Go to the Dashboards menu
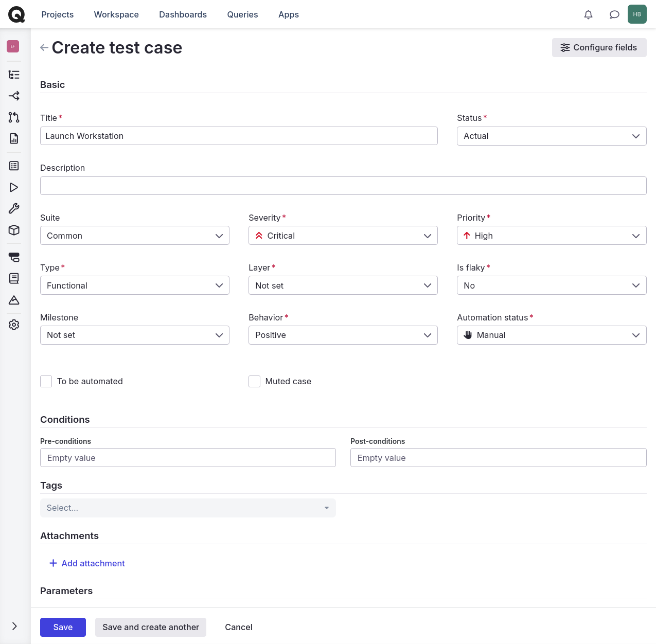656x644 pixels. click(x=183, y=14)
